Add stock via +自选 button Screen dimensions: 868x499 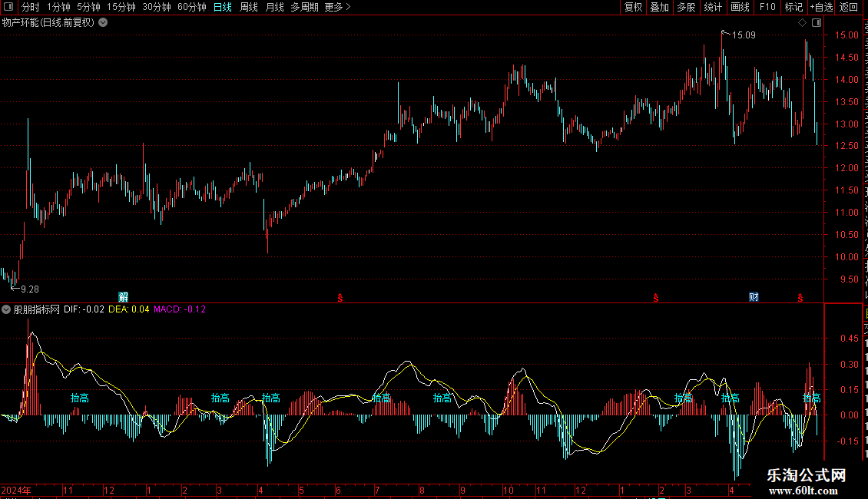[821, 7]
